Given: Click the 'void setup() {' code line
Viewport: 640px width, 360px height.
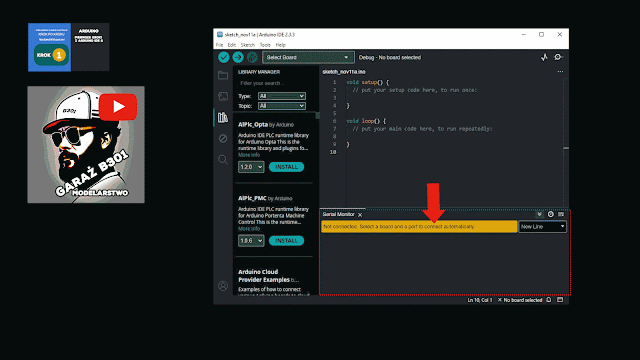Looking at the screenshot, I should (x=367, y=82).
